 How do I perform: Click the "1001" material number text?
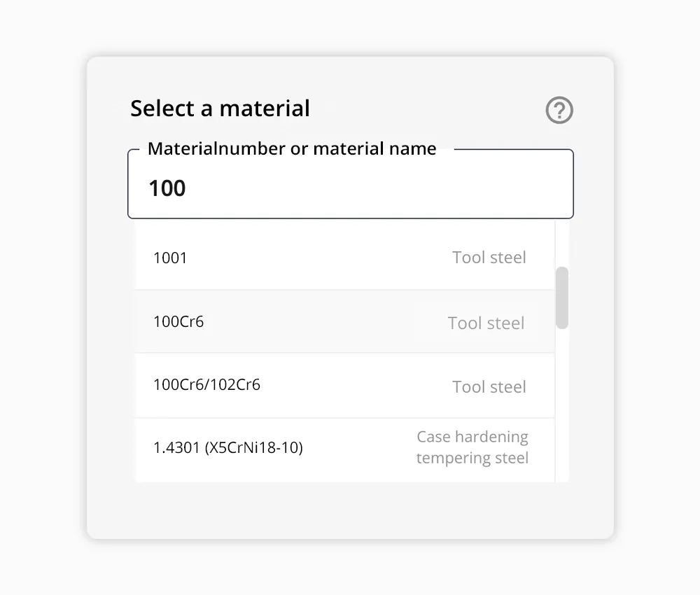click(x=170, y=258)
